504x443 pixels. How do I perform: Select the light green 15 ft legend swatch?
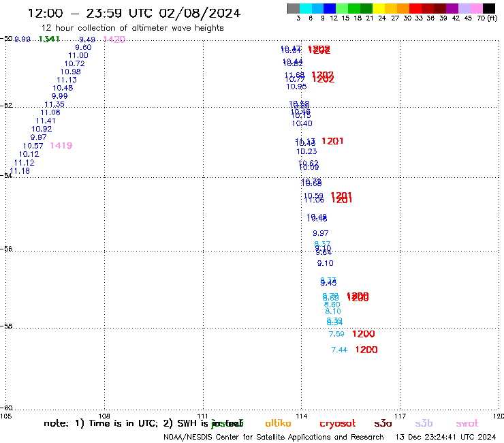342,8
